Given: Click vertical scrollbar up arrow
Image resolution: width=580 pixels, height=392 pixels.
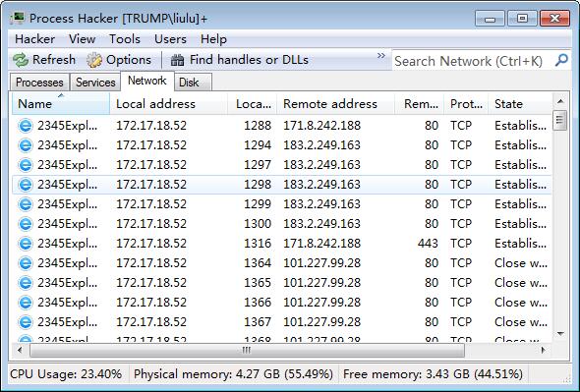Looking at the screenshot, I should pyautogui.click(x=560, y=101).
